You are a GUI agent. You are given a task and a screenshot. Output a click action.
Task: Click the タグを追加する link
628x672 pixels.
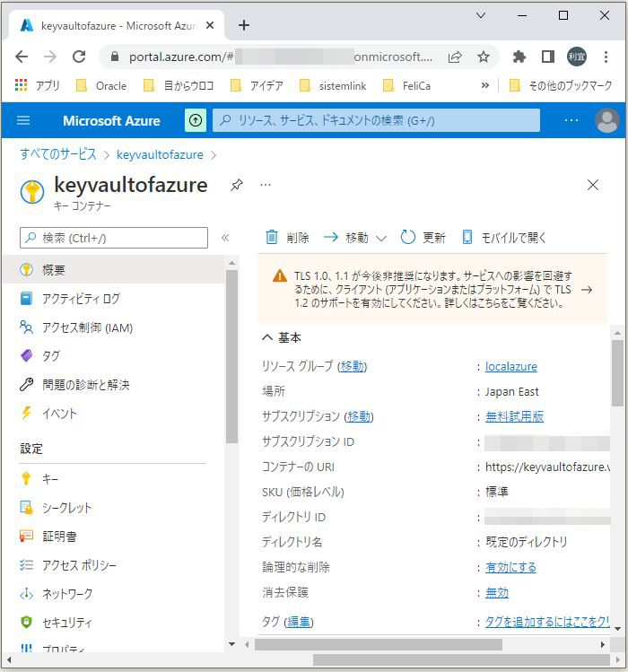[x=547, y=622]
